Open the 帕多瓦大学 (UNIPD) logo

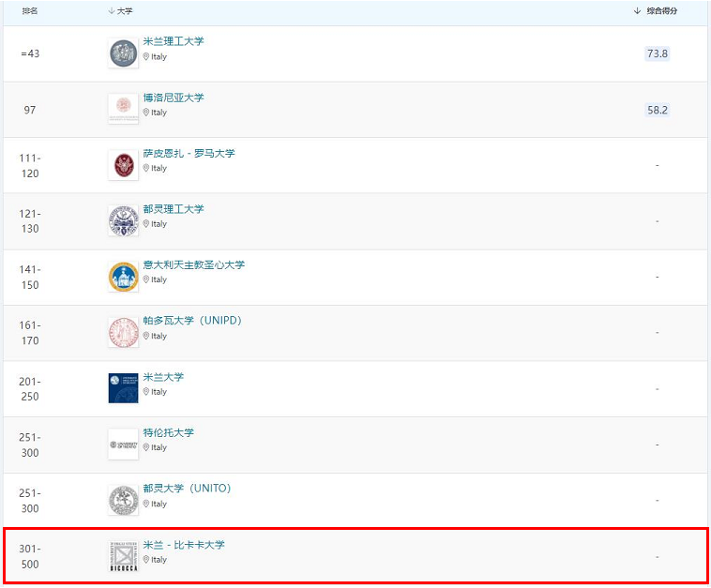point(123,332)
